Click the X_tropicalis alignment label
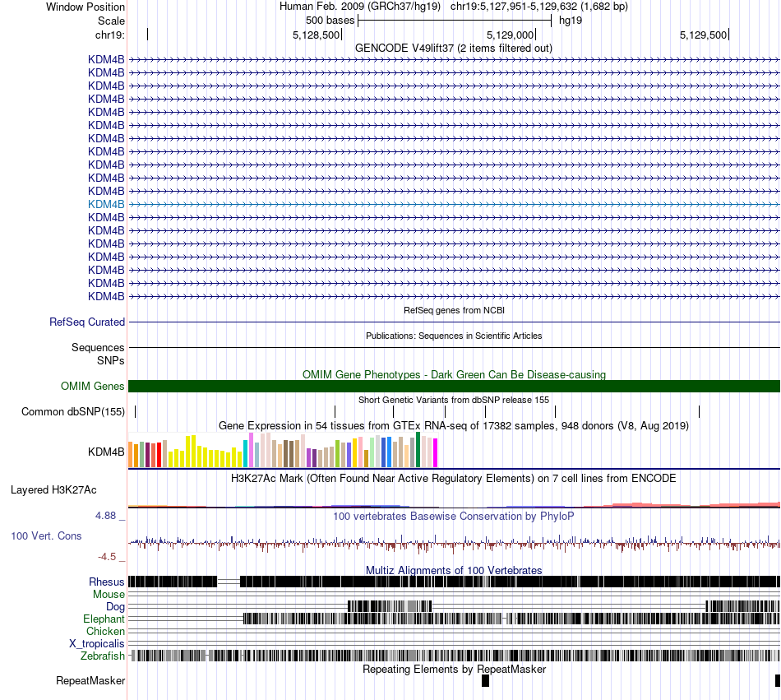Screen dimensions: 781x700 (x=97, y=644)
